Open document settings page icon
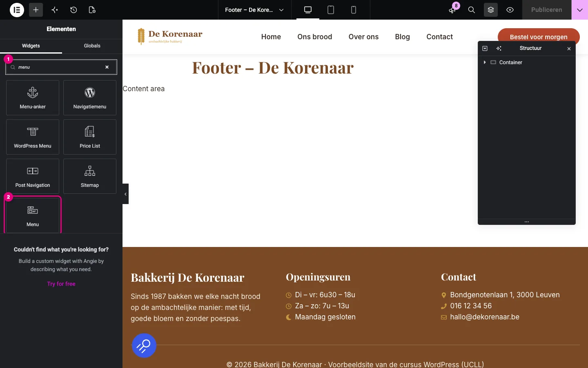 pyautogui.click(x=92, y=10)
